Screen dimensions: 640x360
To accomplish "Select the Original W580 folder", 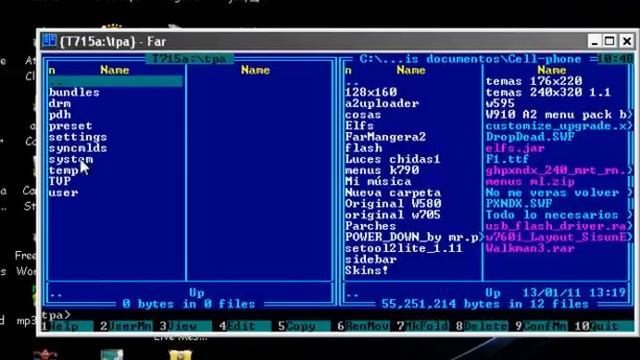I will [393, 204].
